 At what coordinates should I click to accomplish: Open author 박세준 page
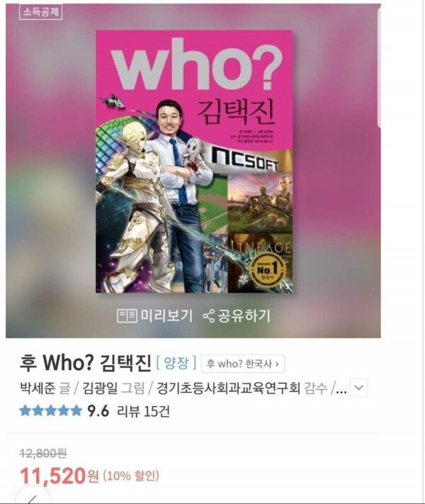[x=38, y=388]
